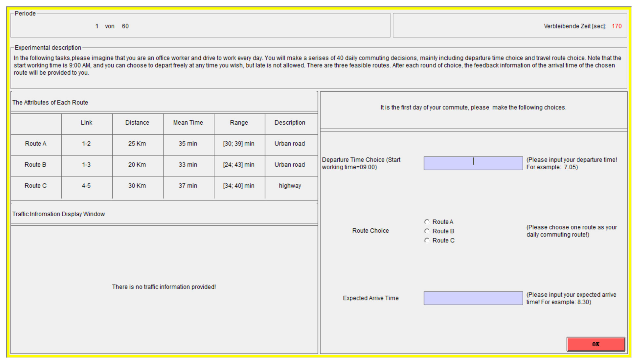Click the Route C row label cell
638x364 pixels.
(36, 185)
